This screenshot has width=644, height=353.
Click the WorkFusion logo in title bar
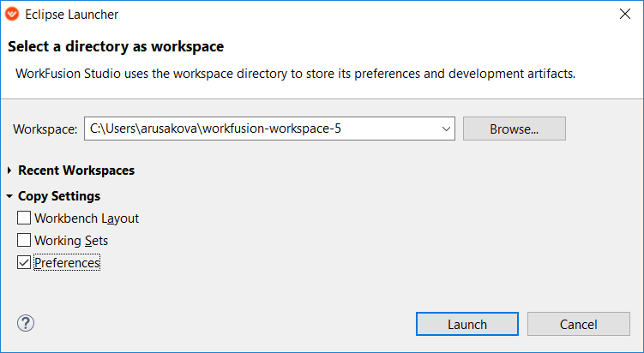coord(12,14)
